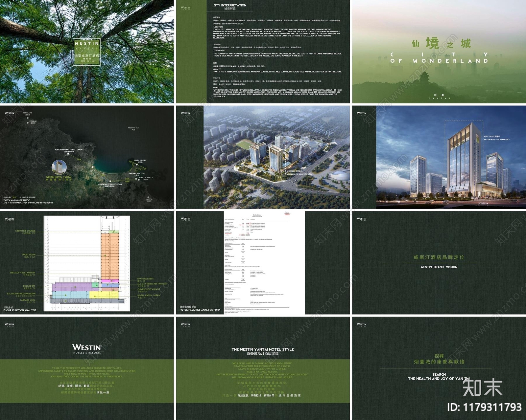Open the Search Health and Joy slide
This screenshot has height=420, width=526.
(x=439, y=368)
